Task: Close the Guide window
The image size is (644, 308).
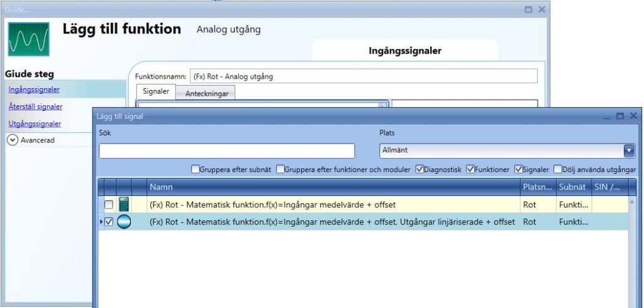Action: pos(541,9)
